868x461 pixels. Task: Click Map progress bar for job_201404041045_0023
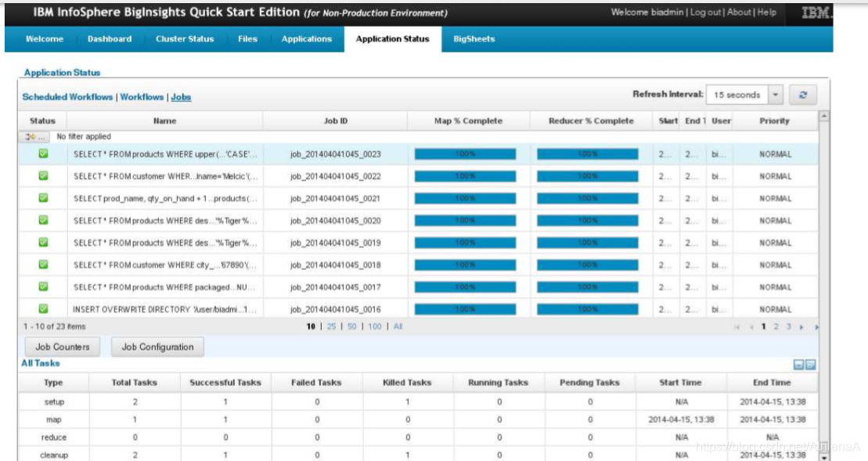tap(465, 154)
